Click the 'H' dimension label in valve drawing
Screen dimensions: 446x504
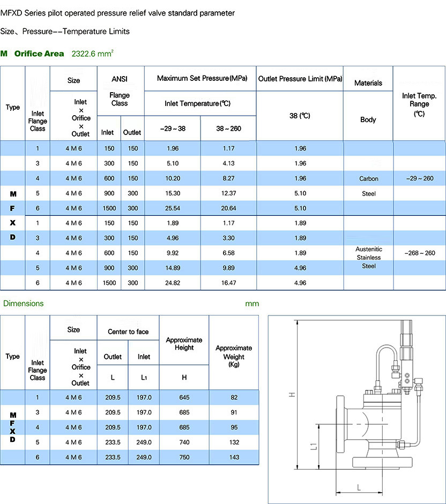(292, 394)
